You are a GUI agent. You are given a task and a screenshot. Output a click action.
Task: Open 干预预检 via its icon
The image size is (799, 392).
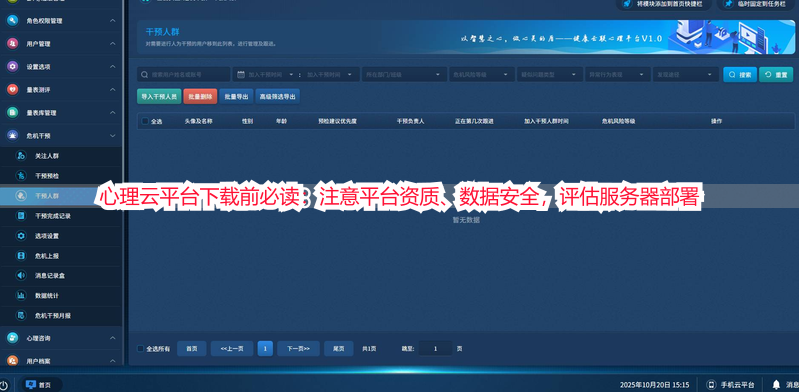(21, 176)
